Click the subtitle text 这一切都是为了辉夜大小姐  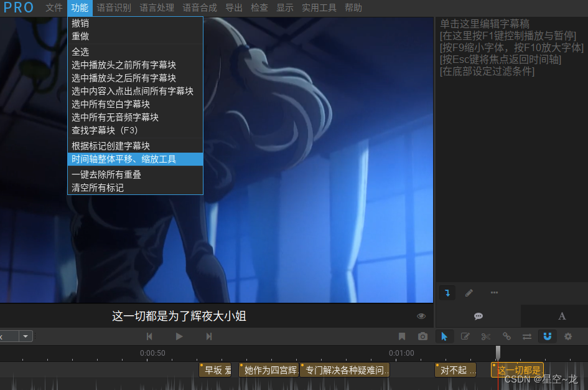179,316
